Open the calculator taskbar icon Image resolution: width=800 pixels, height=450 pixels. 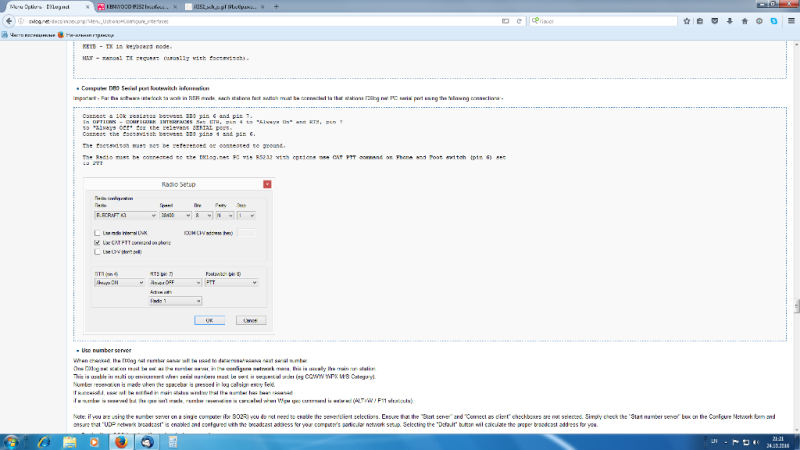(x=173, y=442)
